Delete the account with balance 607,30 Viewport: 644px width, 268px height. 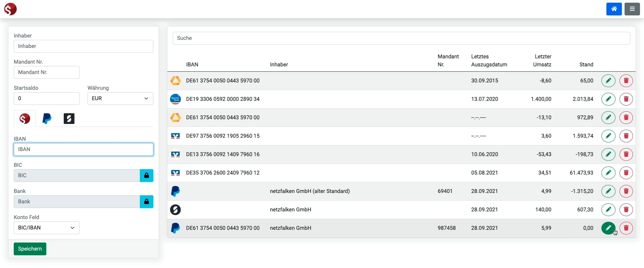click(x=626, y=210)
